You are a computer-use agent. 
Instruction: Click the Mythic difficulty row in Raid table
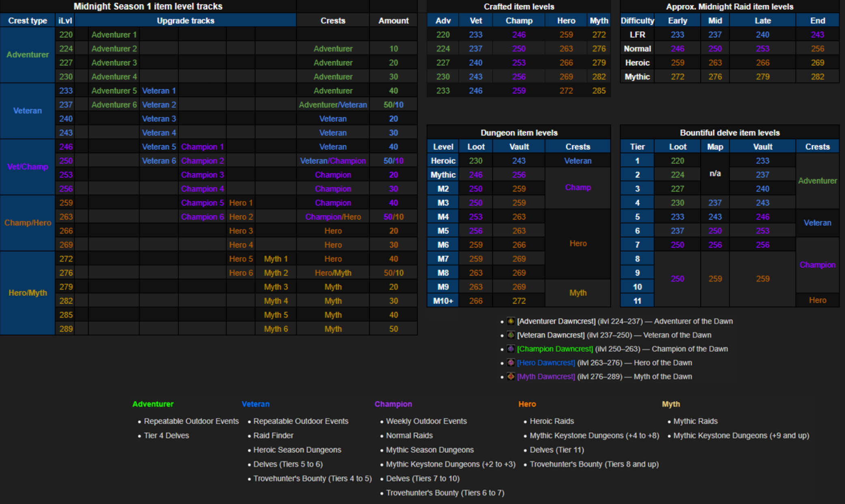[637, 77]
